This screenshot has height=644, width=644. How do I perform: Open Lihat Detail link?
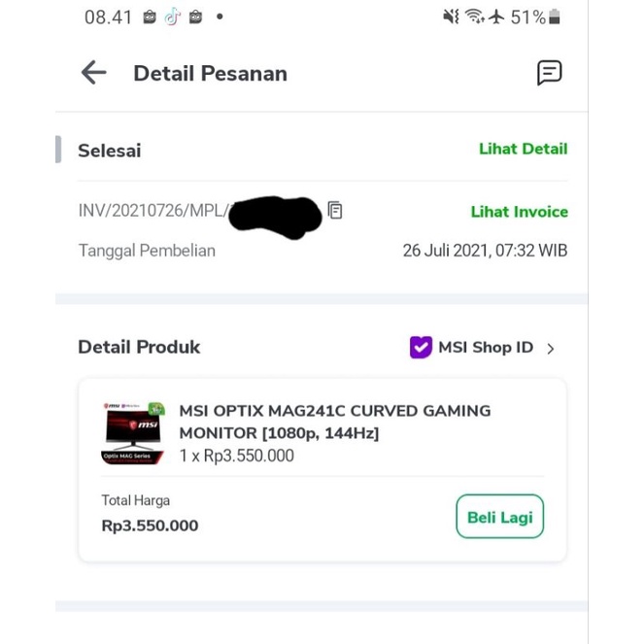pos(523,149)
